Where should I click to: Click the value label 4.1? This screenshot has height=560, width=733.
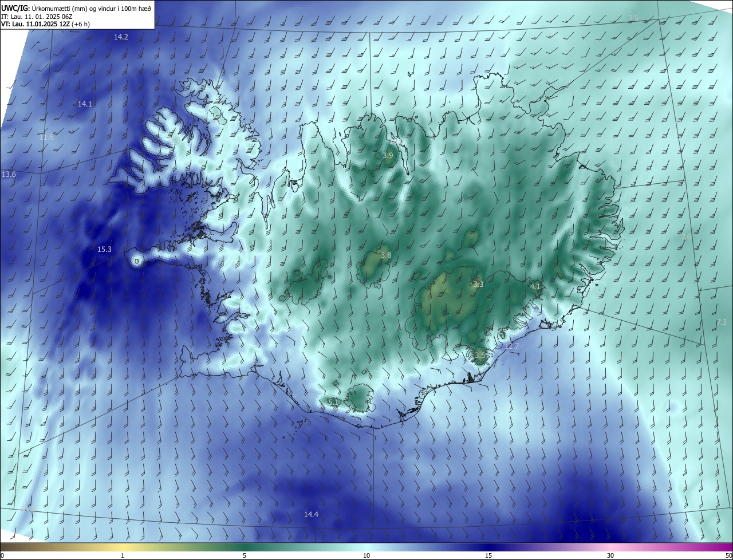pyautogui.click(x=535, y=286)
